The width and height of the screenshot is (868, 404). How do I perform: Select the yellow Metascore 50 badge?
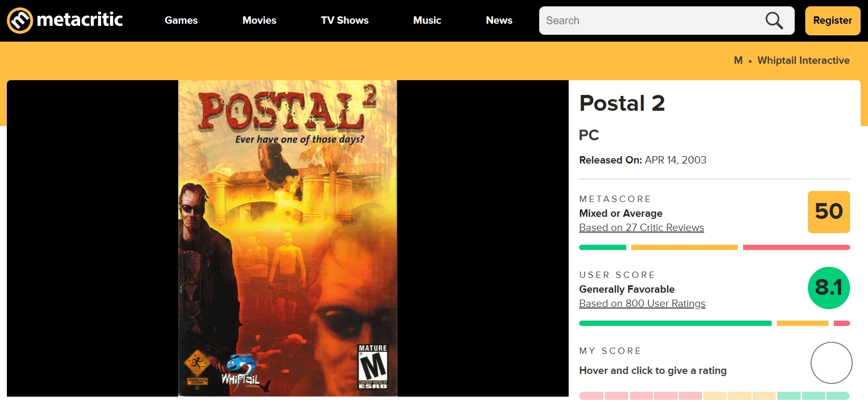pyautogui.click(x=828, y=212)
